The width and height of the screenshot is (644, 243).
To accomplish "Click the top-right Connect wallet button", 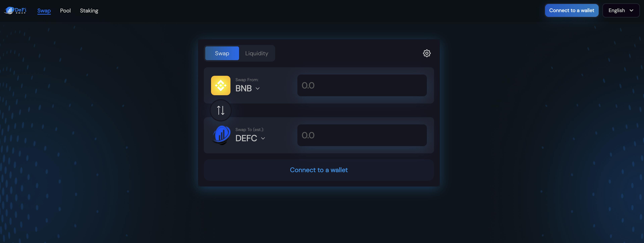I will tap(572, 10).
